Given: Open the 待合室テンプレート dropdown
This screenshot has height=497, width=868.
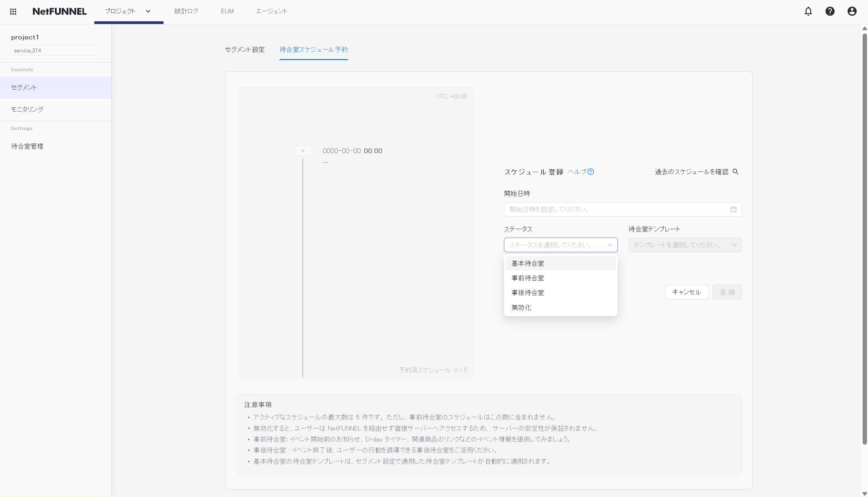Looking at the screenshot, I should click(685, 245).
